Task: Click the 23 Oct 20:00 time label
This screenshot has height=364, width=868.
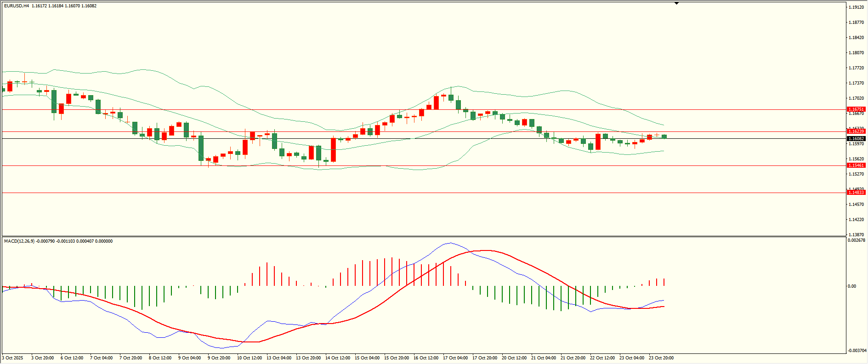Action: click(661, 358)
